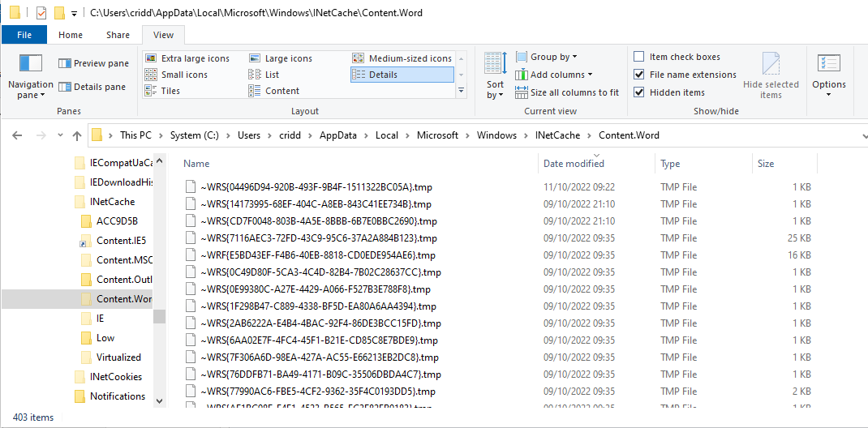Select Content.Outlook folder in tree
Screen dimensions: 868x428
coord(116,279)
